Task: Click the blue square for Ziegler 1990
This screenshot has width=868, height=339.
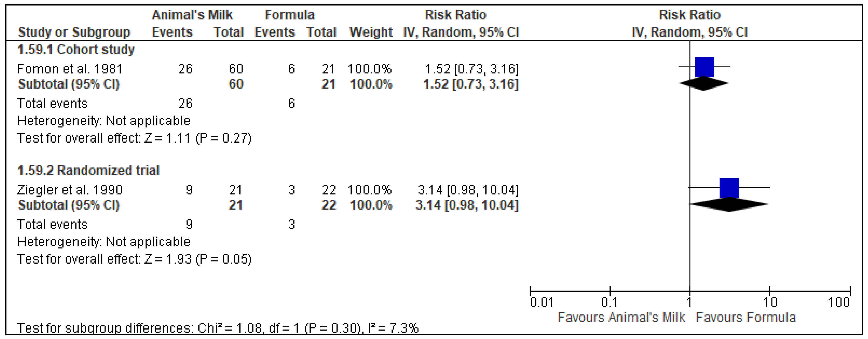Action: [729, 188]
